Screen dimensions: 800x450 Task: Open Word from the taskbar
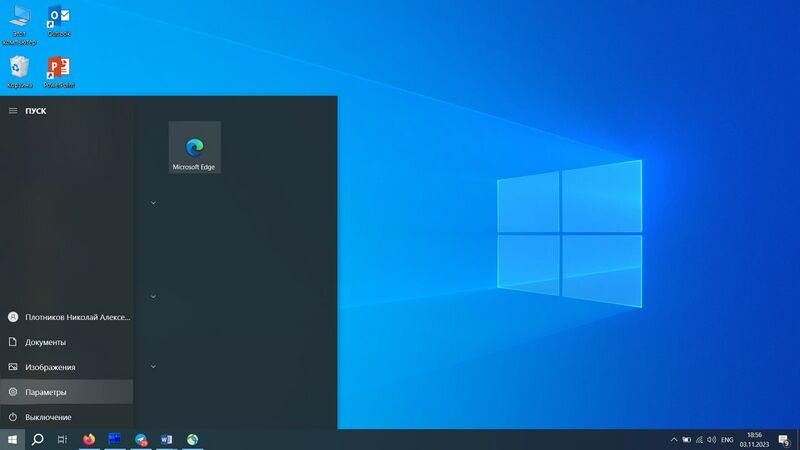click(x=166, y=439)
